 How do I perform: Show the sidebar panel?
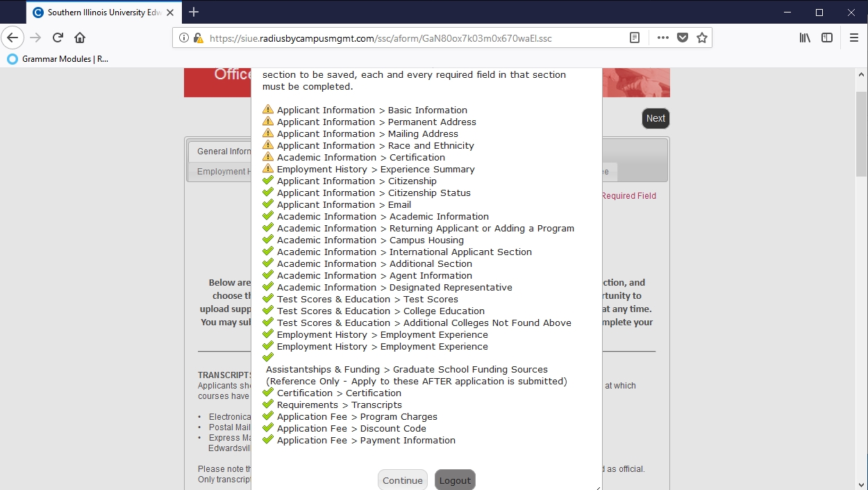tap(827, 38)
